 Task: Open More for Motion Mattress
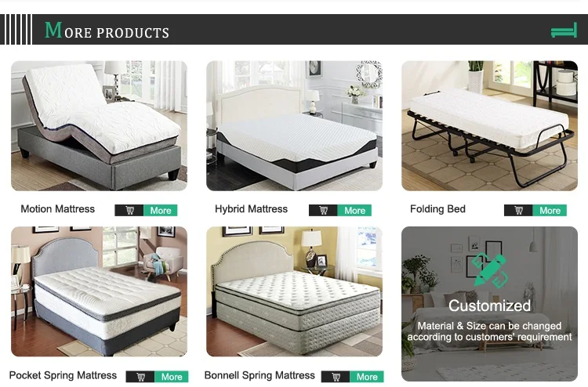click(x=161, y=210)
